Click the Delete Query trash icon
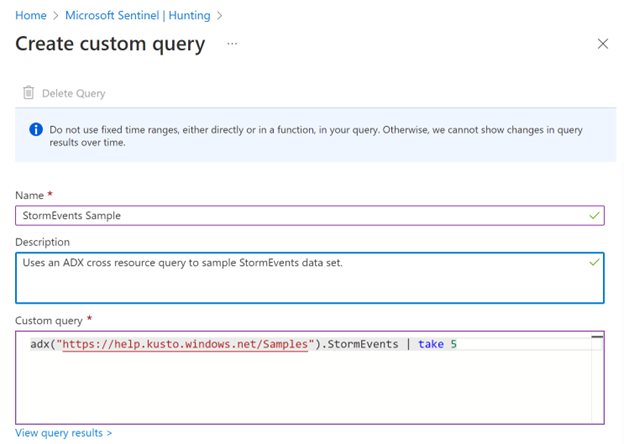The width and height of the screenshot is (624, 444). coord(28,93)
